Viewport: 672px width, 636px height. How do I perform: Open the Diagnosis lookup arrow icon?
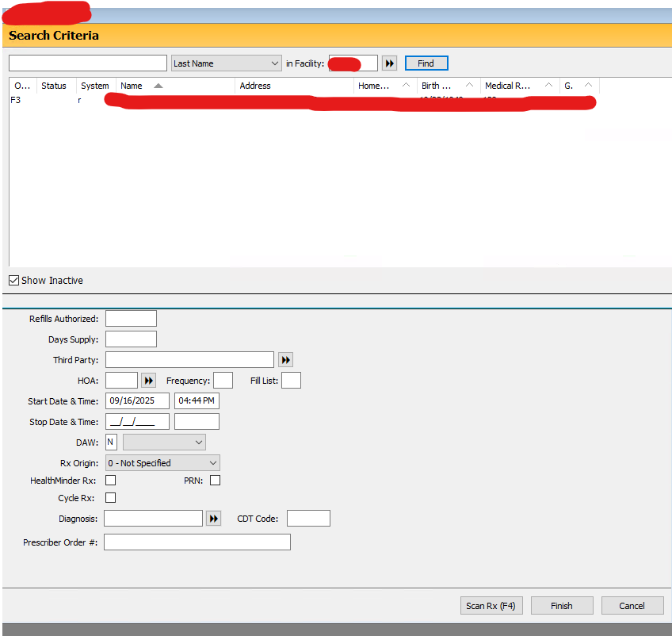click(x=213, y=519)
